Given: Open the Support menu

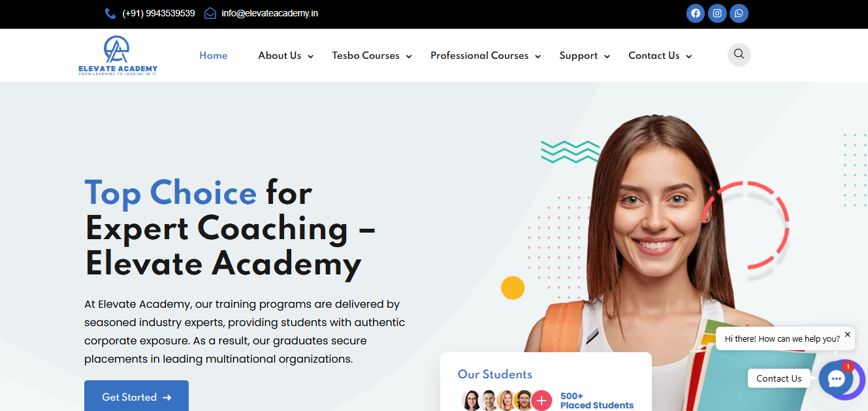Looking at the screenshot, I should [585, 56].
